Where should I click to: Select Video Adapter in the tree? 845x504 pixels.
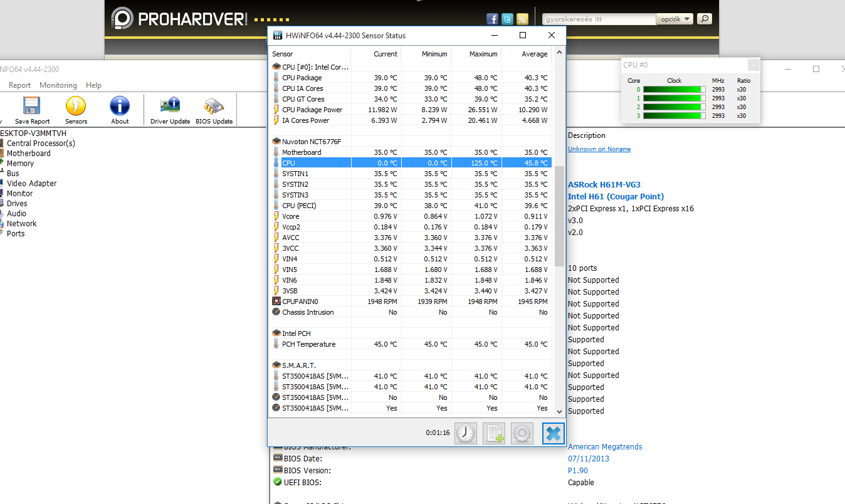32,184
